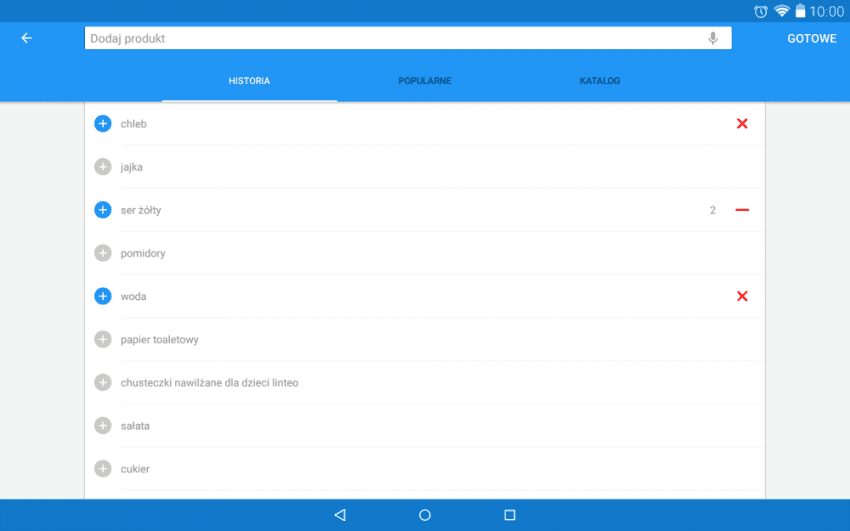Switch to the Historia tab
The width and height of the screenshot is (850, 531).
249,81
